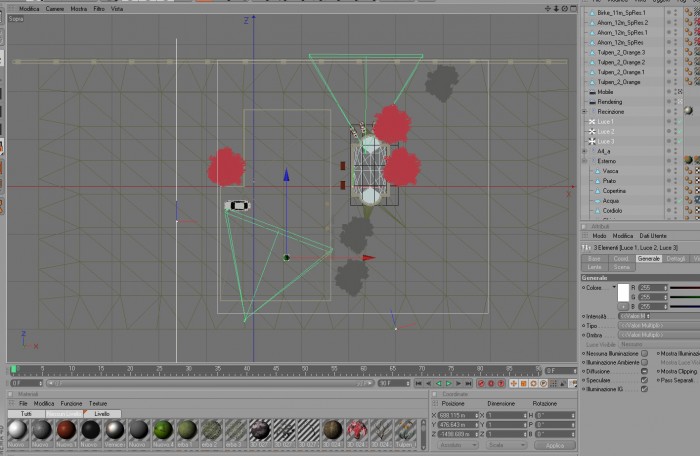Jump to the start of the animation
The image size is (700, 456).
click(x=418, y=383)
